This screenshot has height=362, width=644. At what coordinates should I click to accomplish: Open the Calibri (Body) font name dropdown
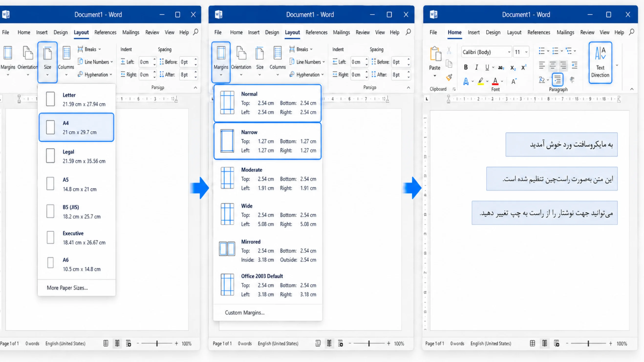[x=509, y=52]
